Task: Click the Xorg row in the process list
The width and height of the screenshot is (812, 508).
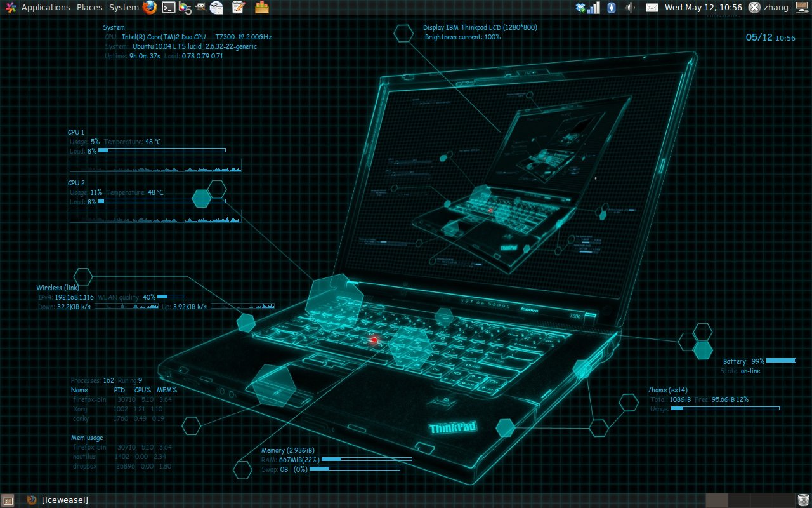Action: point(118,409)
